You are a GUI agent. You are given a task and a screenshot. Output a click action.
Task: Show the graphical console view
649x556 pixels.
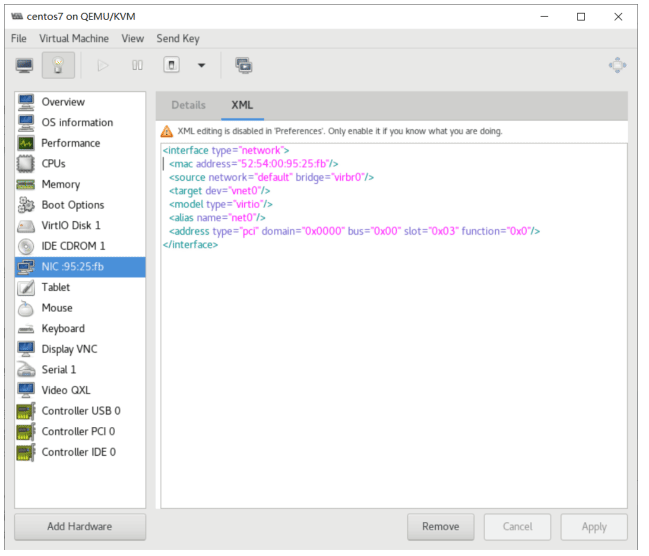[x=24, y=65]
